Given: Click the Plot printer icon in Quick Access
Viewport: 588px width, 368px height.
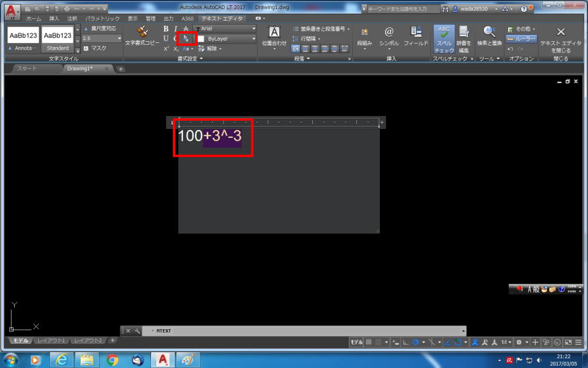Looking at the screenshot, I should (67, 8).
